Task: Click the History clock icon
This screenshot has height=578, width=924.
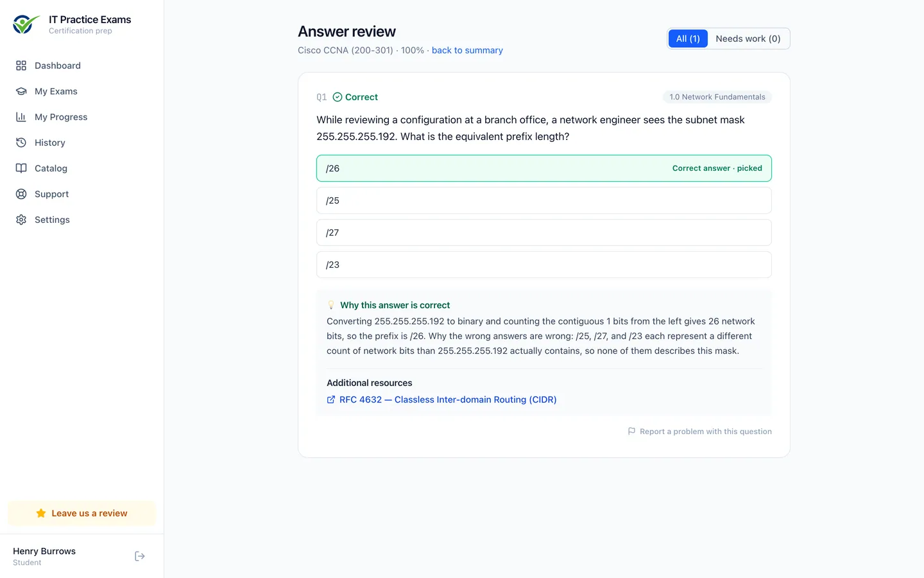Action: tap(21, 143)
